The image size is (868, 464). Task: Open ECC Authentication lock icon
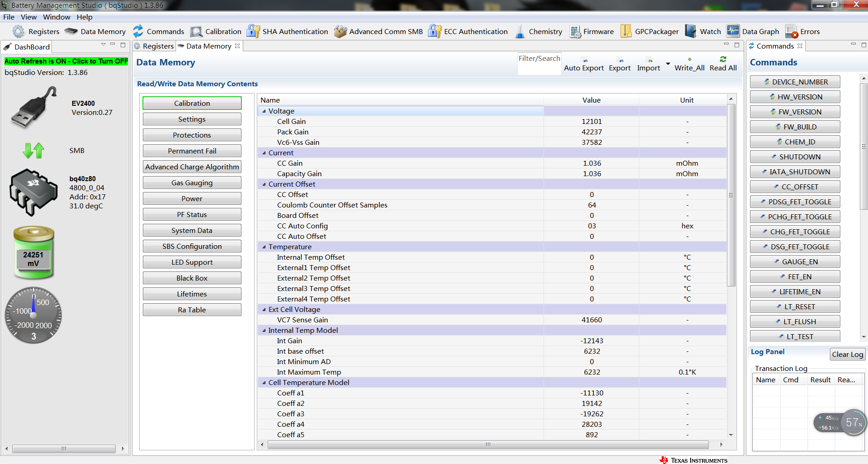(x=435, y=31)
